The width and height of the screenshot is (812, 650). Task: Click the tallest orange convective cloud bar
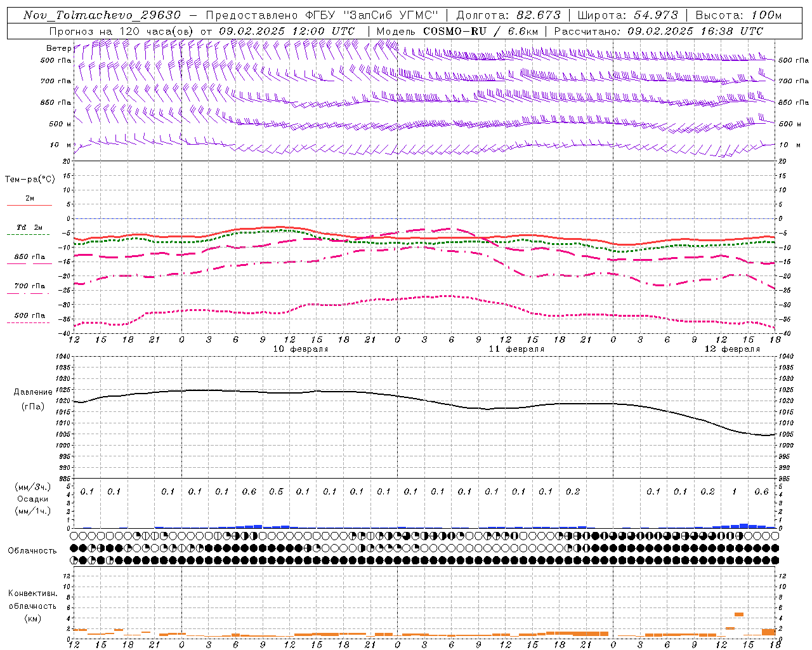tap(739, 614)
